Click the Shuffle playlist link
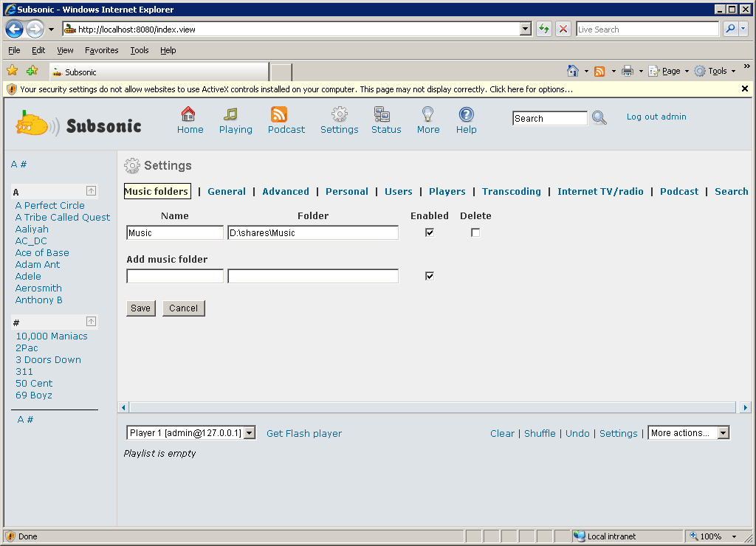The height and width of the screenshot is (546, 756). point(540,433)
